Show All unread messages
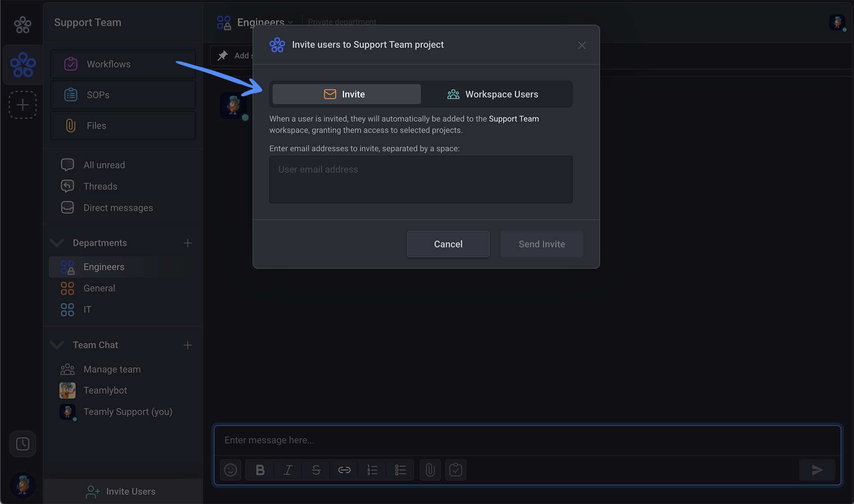This screenshot has height=504, width=854. [x=93, y=165]
